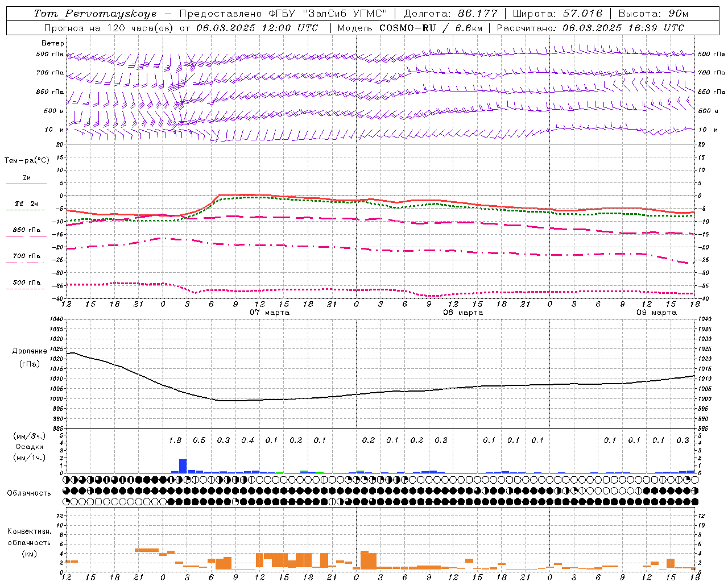Click the '09 марта' date label
728x582 pixels.
click(x=656, y=313)
